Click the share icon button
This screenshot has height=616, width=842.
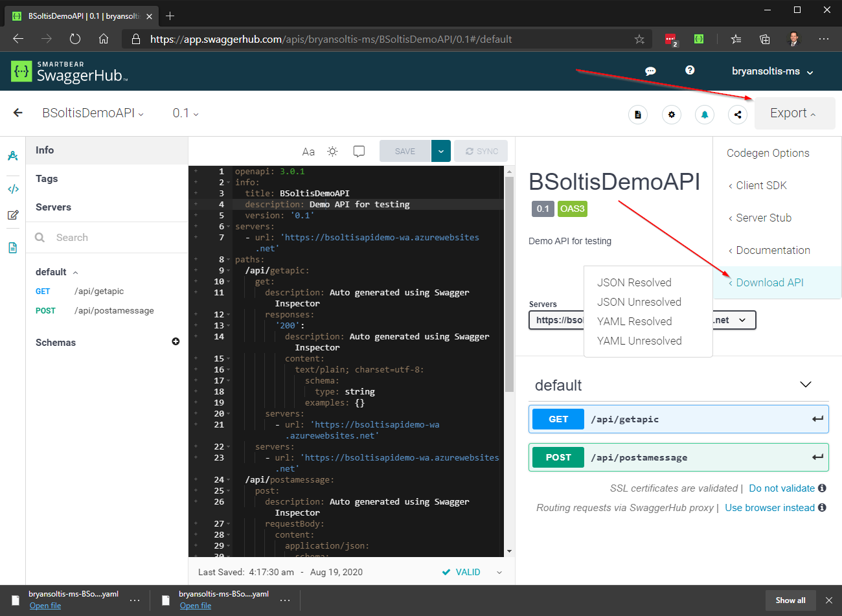(738, 115)
